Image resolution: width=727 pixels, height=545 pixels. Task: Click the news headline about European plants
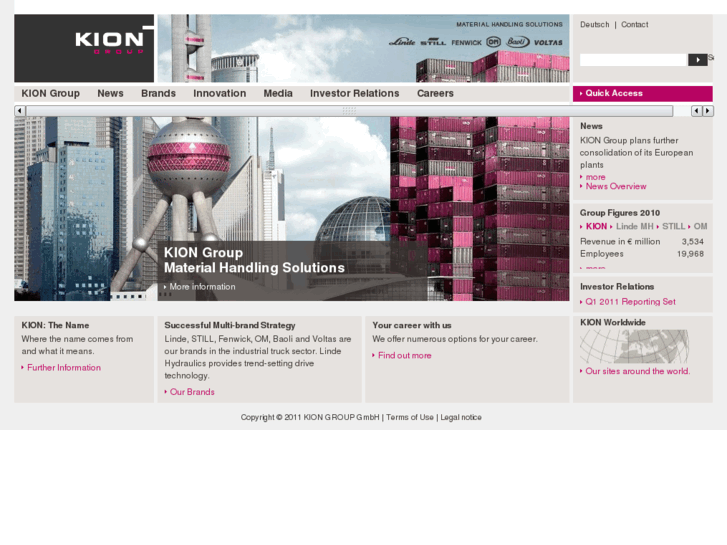point(637,153)
